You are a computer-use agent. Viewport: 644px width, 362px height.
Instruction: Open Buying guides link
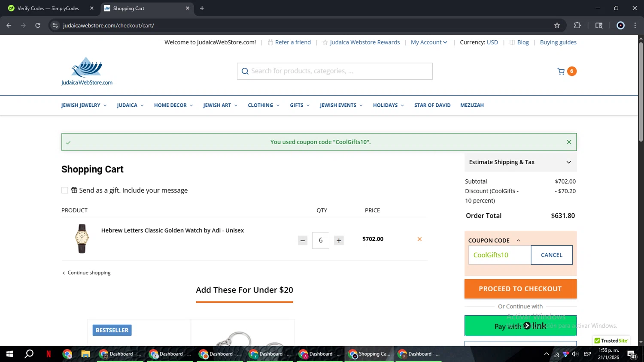(558, 42)
